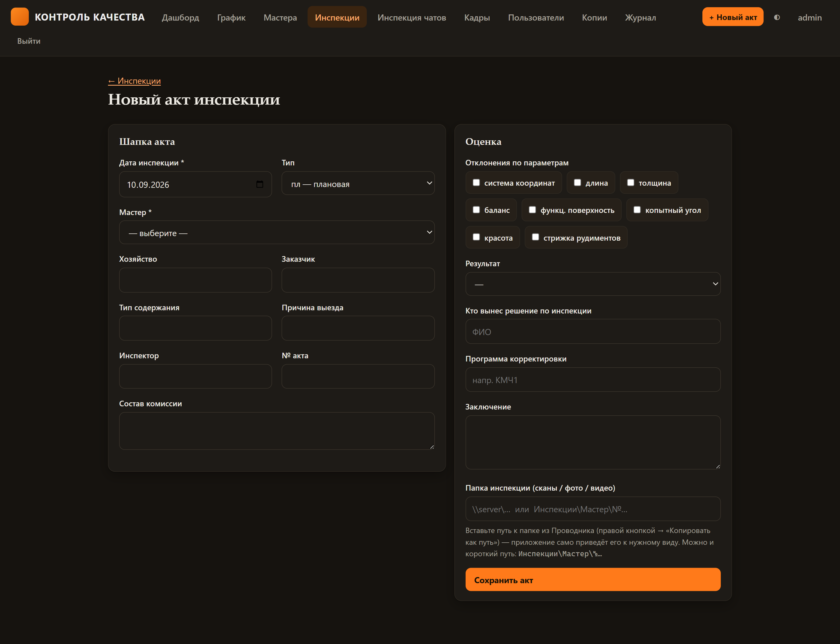Open the 'Тип' dropdown
The height and width of the screenshot is (644, 840).
[x=358, y=183]
